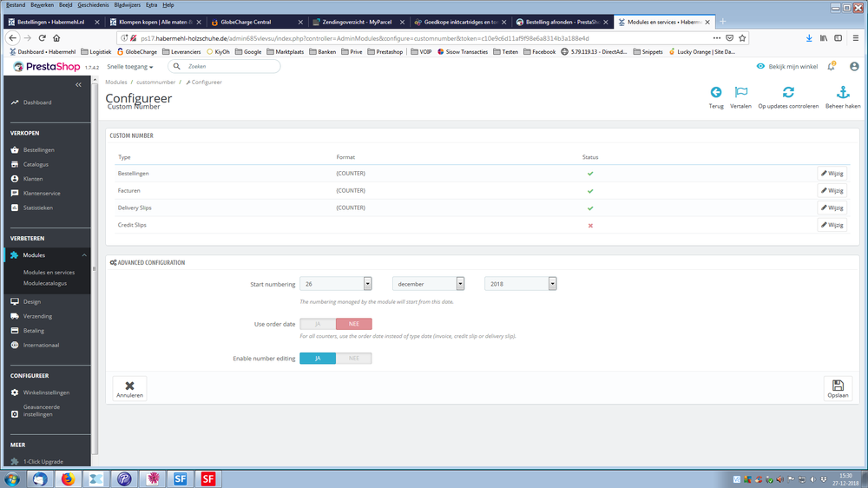Viewport: 868px width, 488px height.
Task: Open Winkelinstellingen in sidebar
Action: click(x=46, y=392)
